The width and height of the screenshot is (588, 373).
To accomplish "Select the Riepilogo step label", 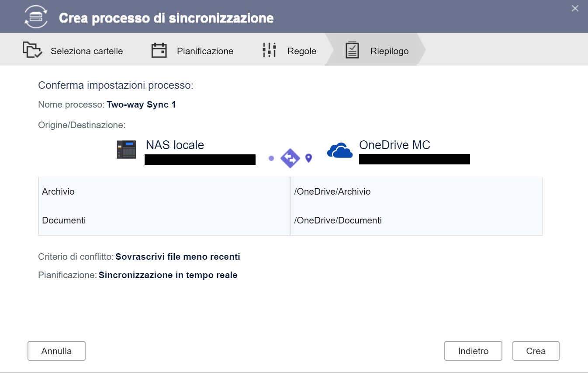I will (389, 51).
